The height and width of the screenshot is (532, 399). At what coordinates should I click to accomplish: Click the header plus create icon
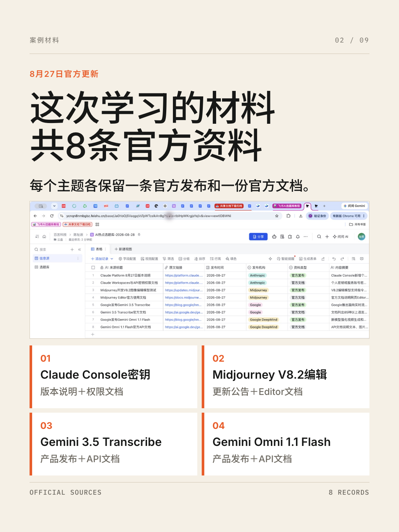pos(327,236)
